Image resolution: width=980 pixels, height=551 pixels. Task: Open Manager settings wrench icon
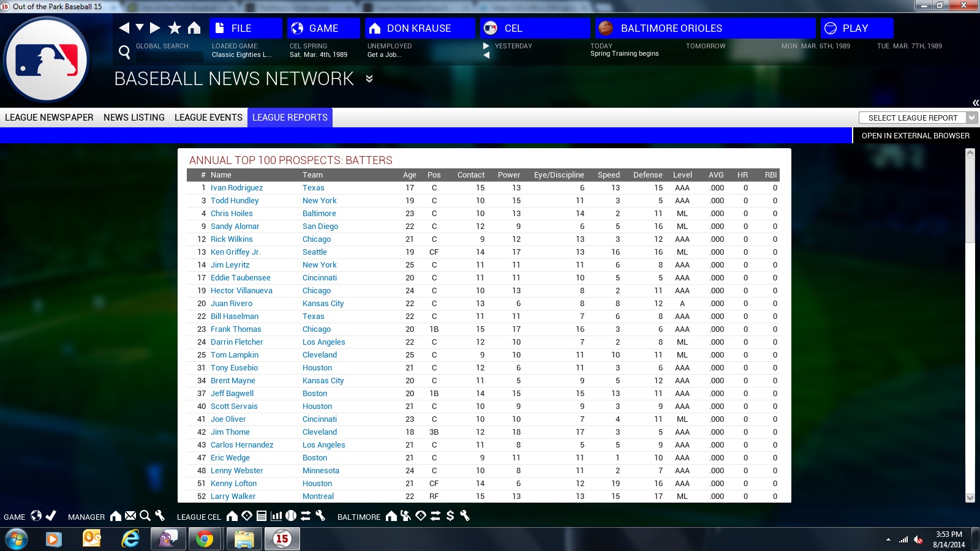tap(160, 516)
